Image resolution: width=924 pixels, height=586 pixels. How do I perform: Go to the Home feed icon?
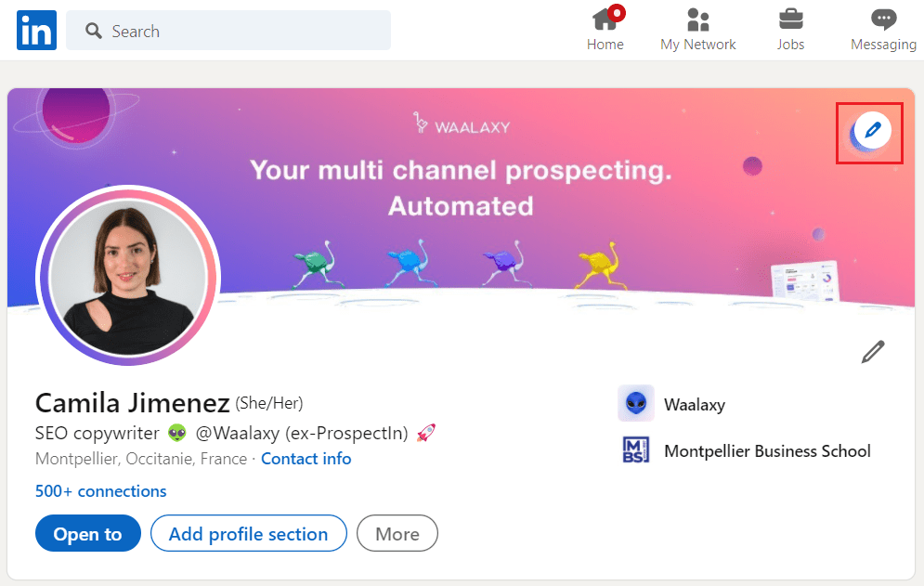(x=605, y=20)
